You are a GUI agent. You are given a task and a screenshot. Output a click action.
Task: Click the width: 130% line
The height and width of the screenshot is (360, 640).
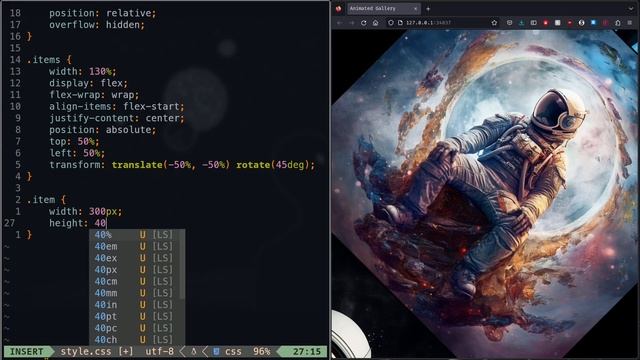82,71
